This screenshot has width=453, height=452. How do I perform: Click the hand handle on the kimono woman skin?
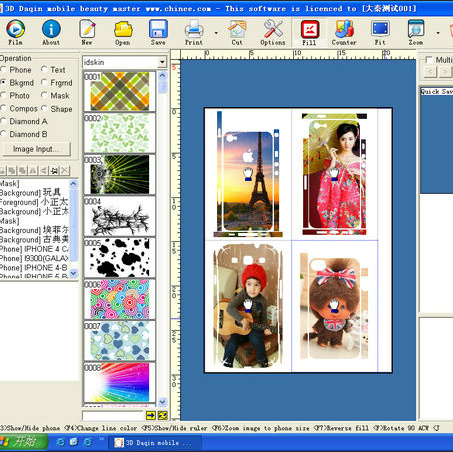pos(334,174)
